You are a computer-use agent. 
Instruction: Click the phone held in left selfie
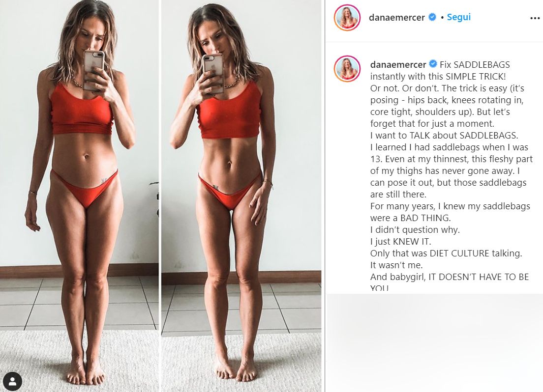[x=93, y=70]
